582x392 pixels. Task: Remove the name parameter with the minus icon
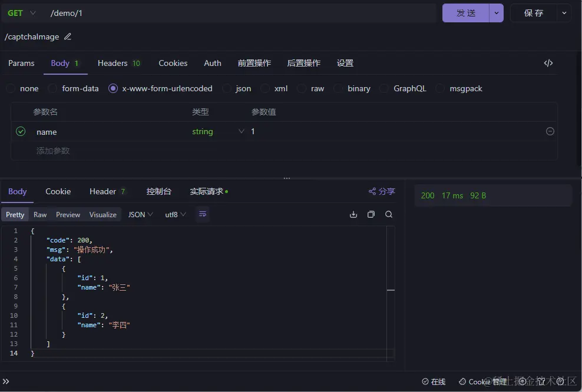pos(550,131)
